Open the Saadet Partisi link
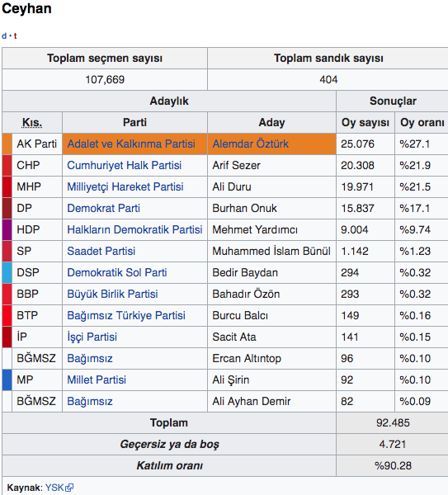The width and height of the screenshot is (448, 495). [101, 252]
